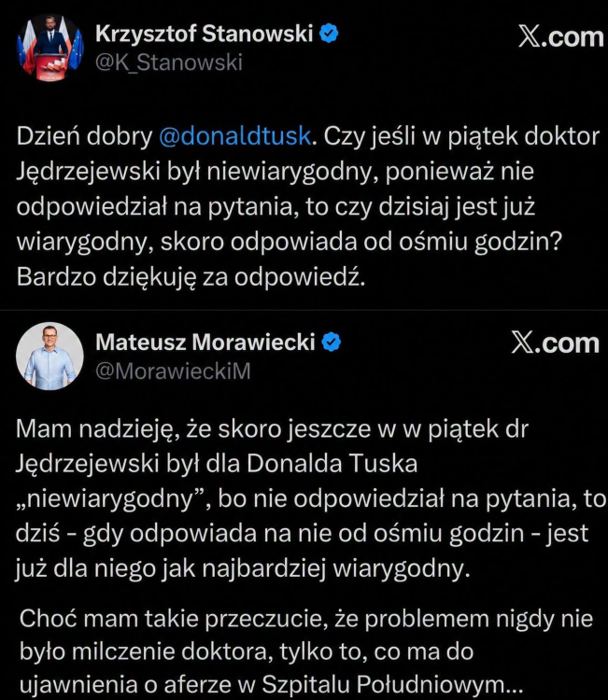Open Krzysztof Stanowski's profile avatar

[x=49, y=49]
